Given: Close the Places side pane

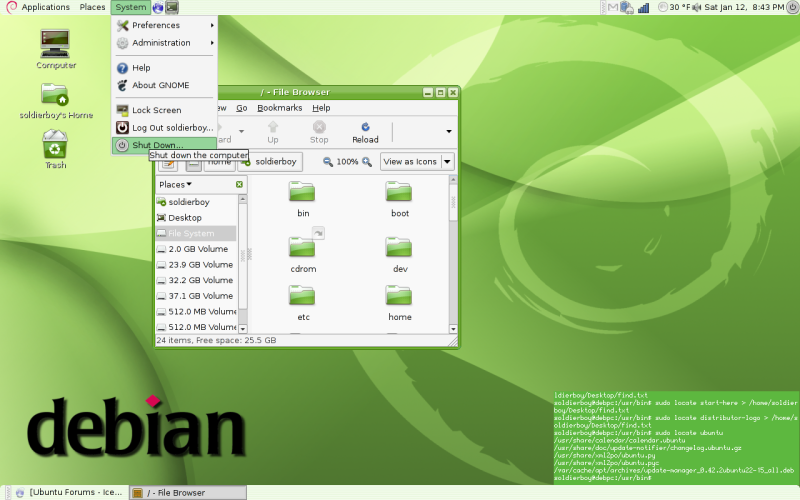Looking at the screenshot, I should tap(239, 184).
